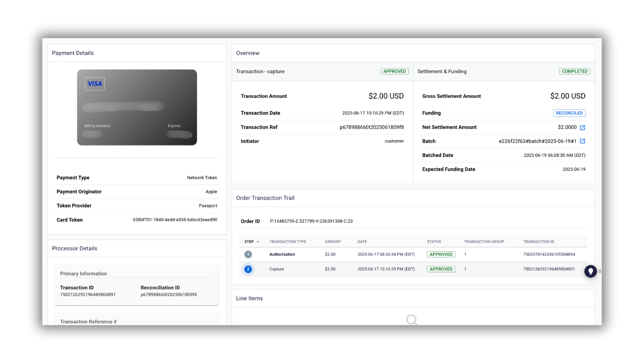Open Net Settlement Amount external link icon
Image resolution: width=644 pixels, height=363 pixels.
point(582,128)
